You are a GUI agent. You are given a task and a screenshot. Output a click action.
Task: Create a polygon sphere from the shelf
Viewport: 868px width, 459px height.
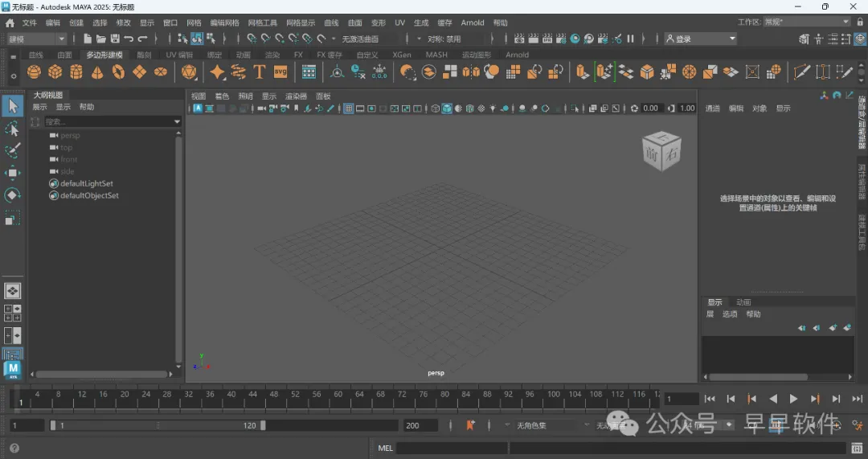tap(34, 72)
